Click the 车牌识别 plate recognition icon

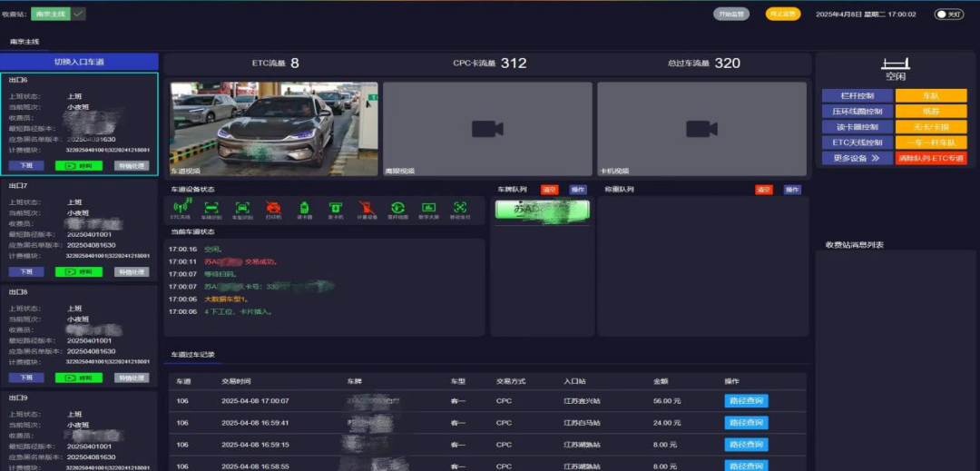coord(211,209)
